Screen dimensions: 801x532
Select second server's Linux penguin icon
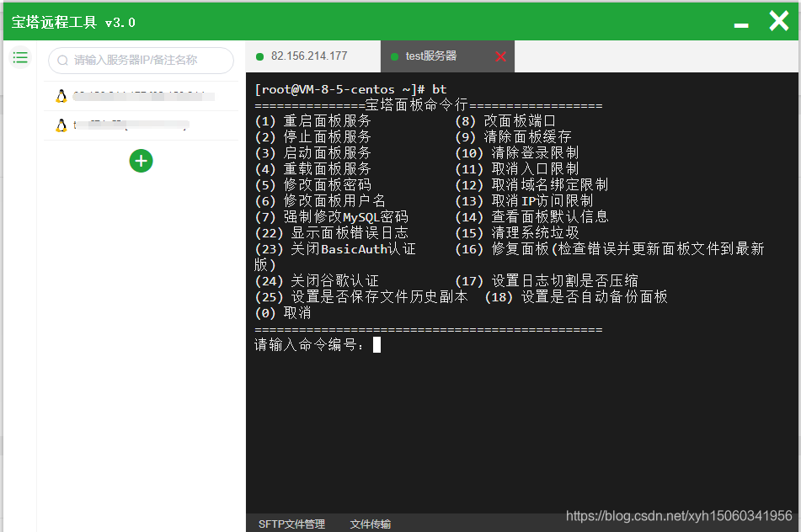61,125
